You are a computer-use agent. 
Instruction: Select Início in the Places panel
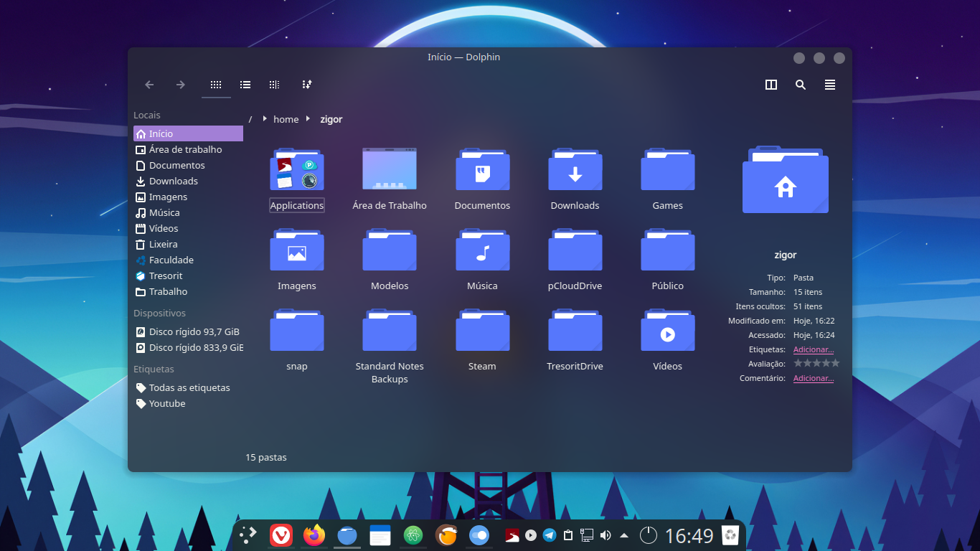point(188,133)
